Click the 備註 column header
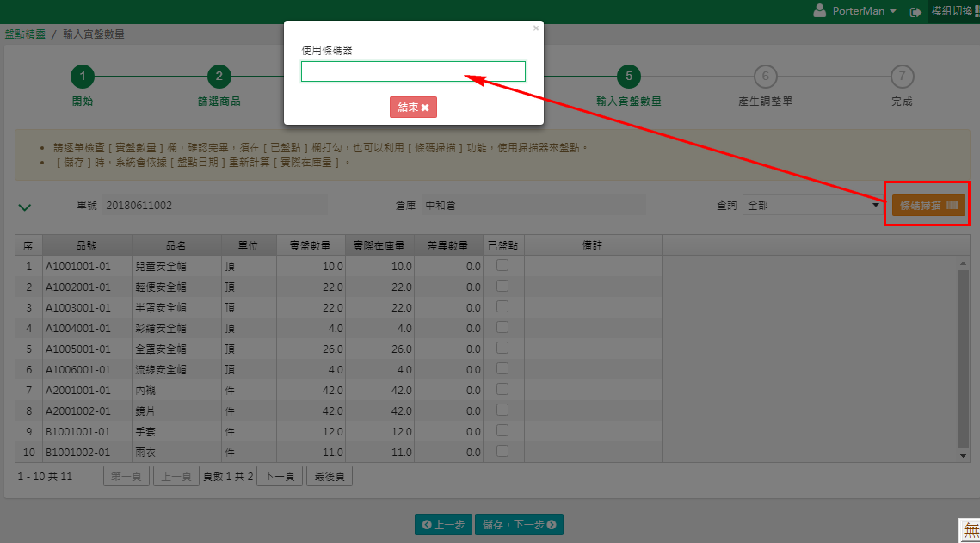 593,245
